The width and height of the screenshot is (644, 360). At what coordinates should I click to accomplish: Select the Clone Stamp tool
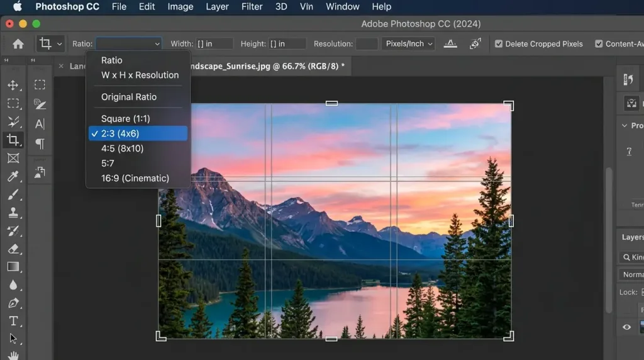point(13,213)
